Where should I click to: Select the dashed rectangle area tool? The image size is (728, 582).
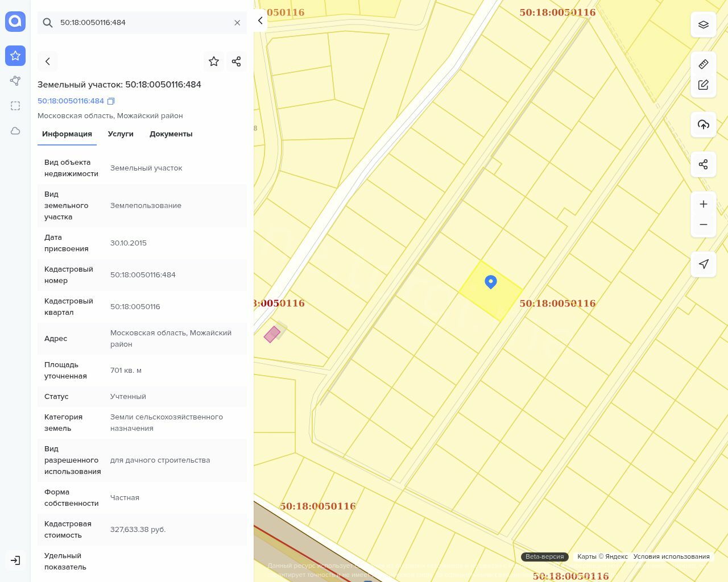tap(15, 106)
